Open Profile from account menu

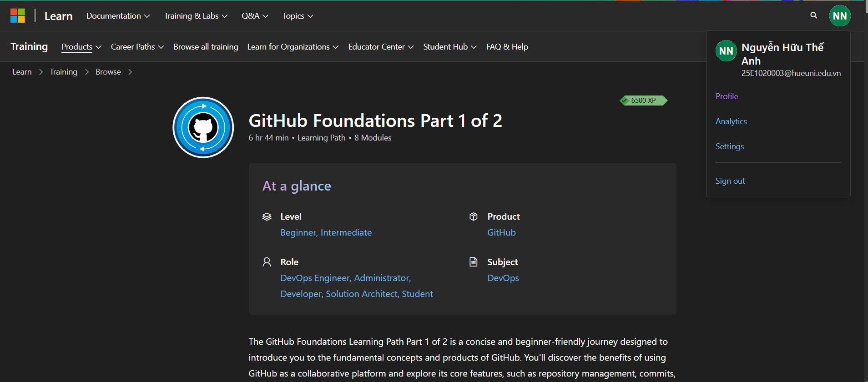(727, 96)
